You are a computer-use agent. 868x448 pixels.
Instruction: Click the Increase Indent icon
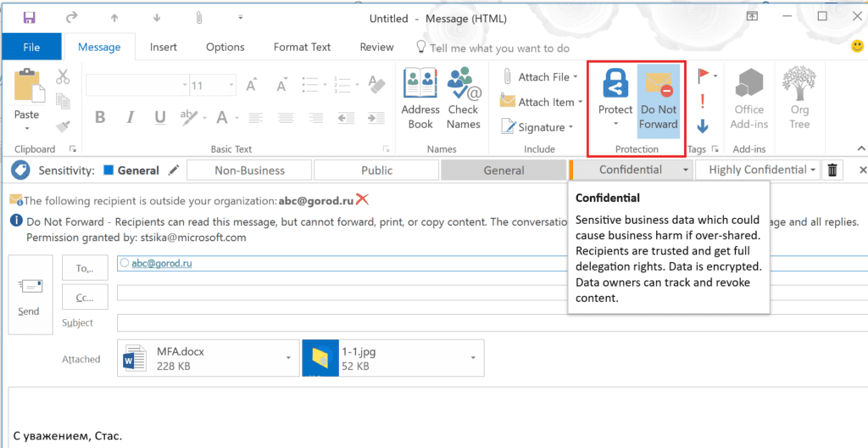click(376, 118)
